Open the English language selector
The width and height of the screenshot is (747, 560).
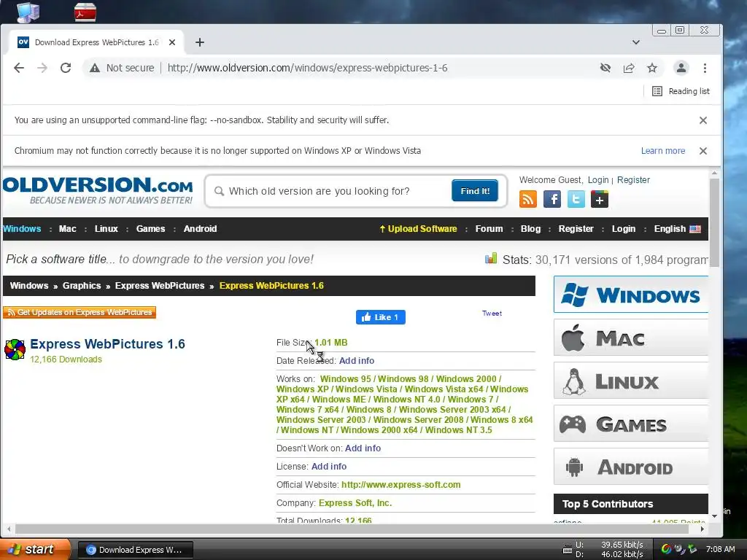(677, 228)
